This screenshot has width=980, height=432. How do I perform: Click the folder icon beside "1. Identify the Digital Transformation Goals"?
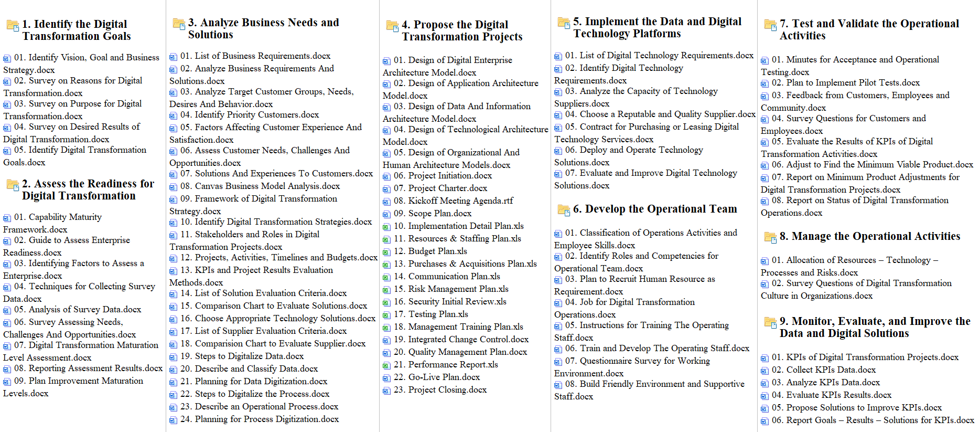tap(13, 26)
